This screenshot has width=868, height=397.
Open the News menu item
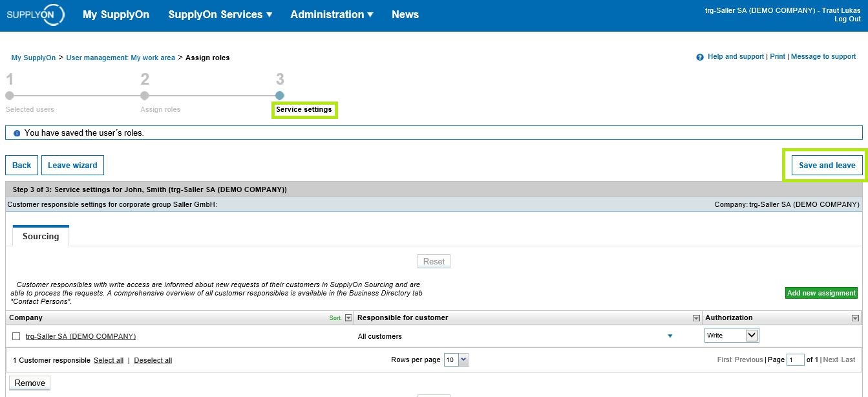(405, 14)
